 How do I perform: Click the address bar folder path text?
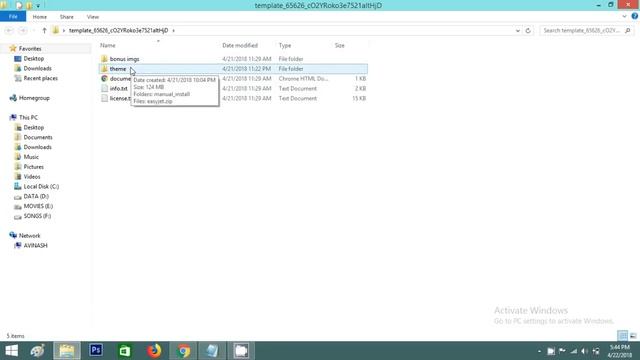pos(118,31)
